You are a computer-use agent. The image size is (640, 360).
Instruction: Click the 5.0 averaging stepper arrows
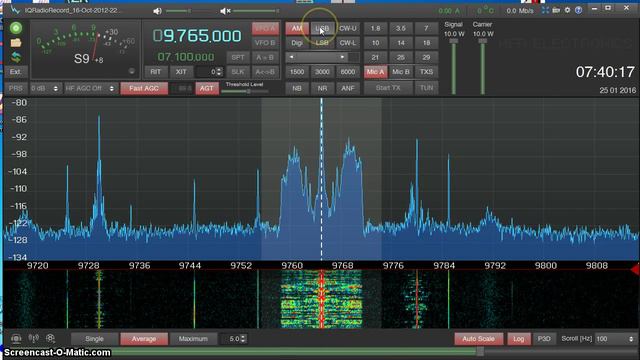(x=243, y=339)
